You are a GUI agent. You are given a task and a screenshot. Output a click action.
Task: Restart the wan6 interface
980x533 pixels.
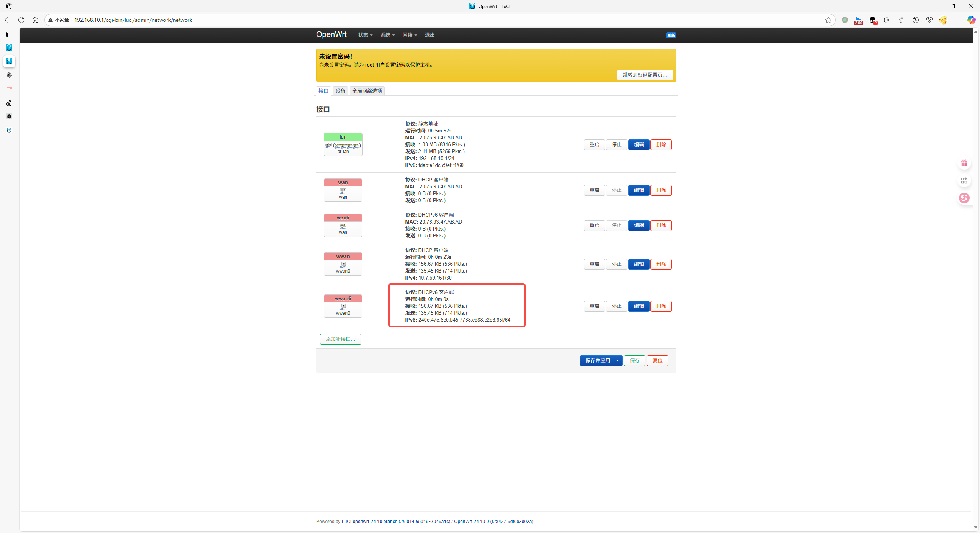tap(595, 225)
